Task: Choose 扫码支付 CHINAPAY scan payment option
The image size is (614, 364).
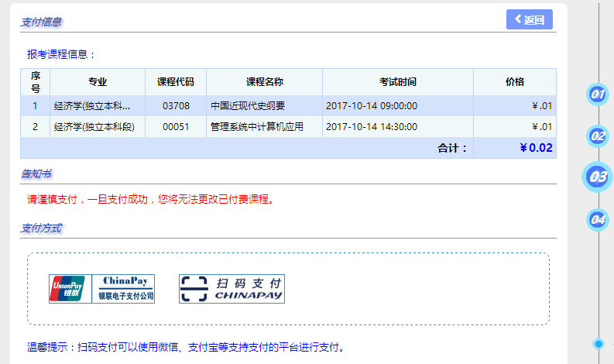Action: (232, 289)
